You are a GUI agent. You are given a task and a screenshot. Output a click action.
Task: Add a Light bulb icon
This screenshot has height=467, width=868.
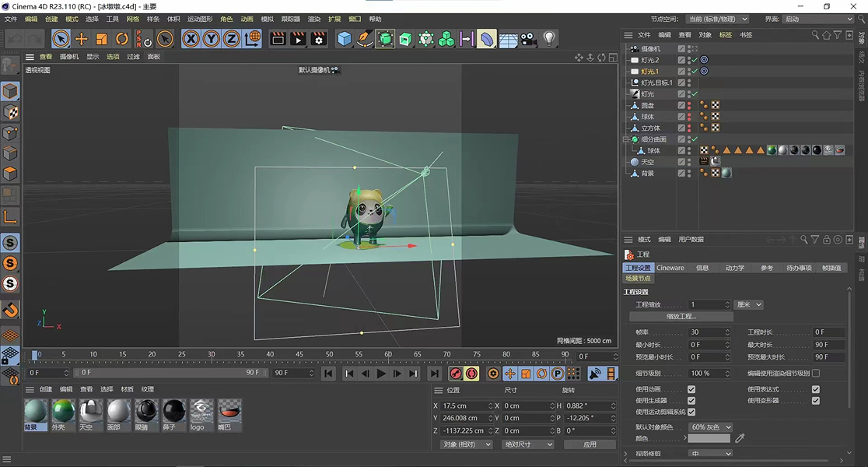coord(548,39)
